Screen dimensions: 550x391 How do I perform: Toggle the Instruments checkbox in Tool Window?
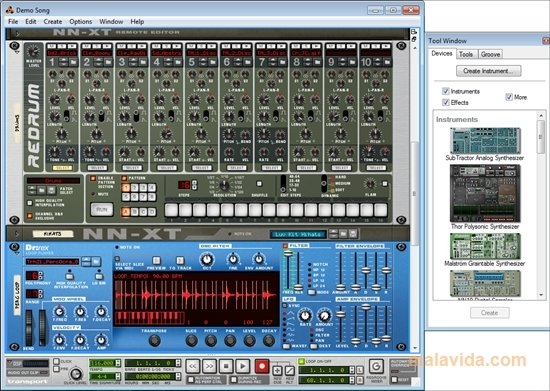pyautogui.click(x=445, y=91)
